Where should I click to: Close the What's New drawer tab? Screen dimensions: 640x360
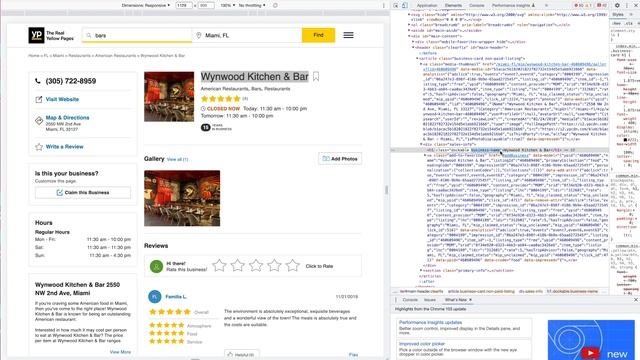click(x=470, y=300)
